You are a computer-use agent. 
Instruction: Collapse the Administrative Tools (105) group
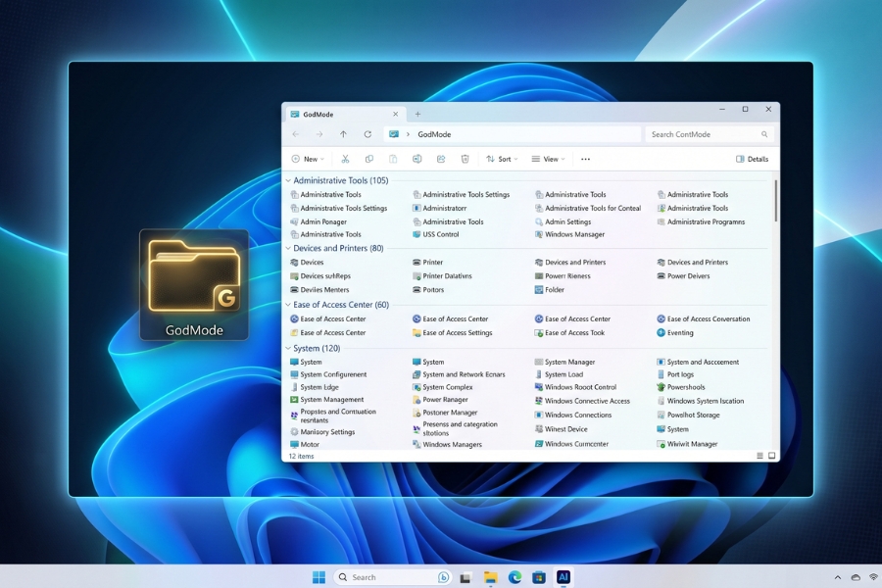288,180
